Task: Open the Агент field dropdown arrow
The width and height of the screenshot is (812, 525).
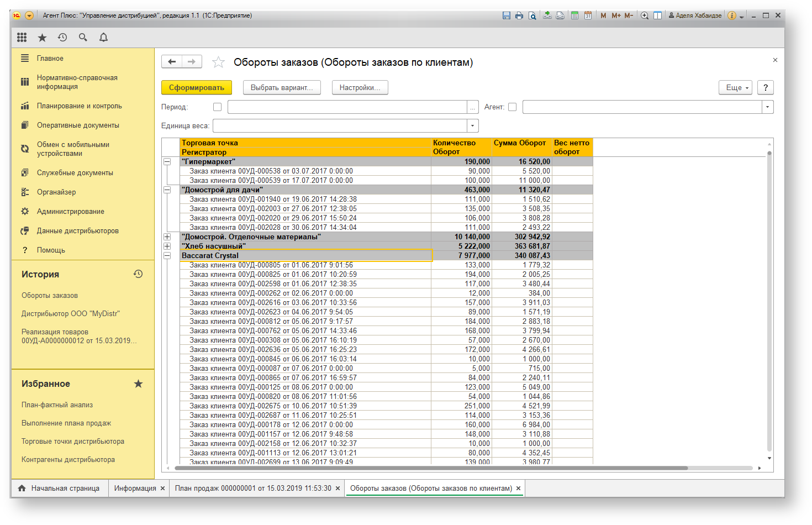Action: 767,107
